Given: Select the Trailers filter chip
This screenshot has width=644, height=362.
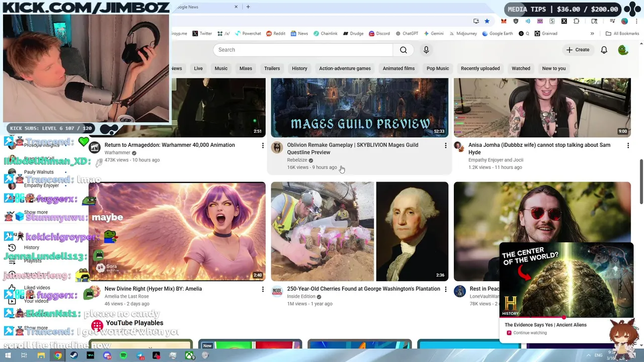Looking at the screenshot, I should tap(272, 68).
